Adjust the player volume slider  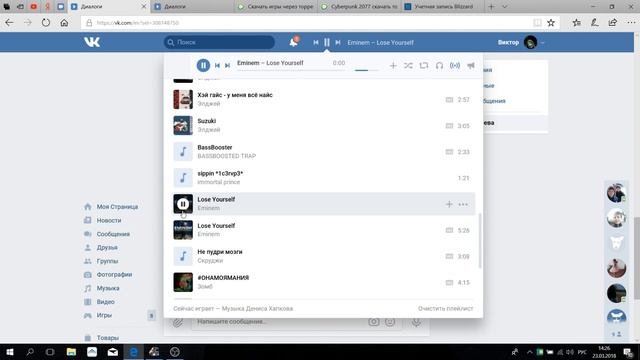[x=367, y=70]
